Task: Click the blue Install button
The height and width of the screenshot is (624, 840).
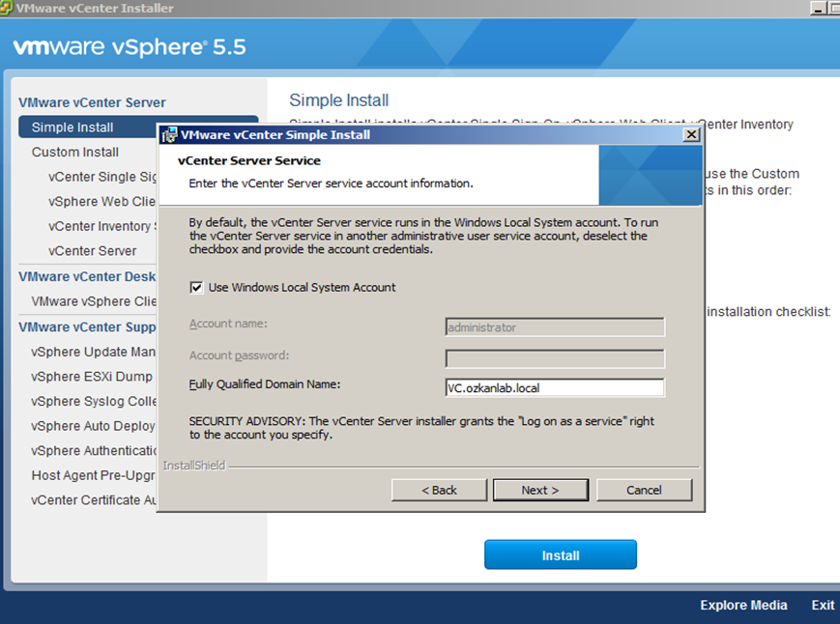Action: (x=561, y=555)
